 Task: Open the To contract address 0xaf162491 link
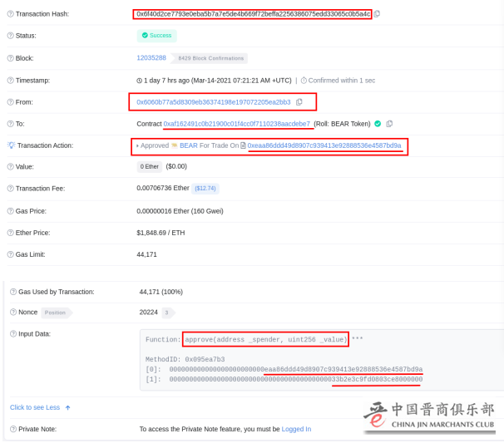(x=237, y=124)
